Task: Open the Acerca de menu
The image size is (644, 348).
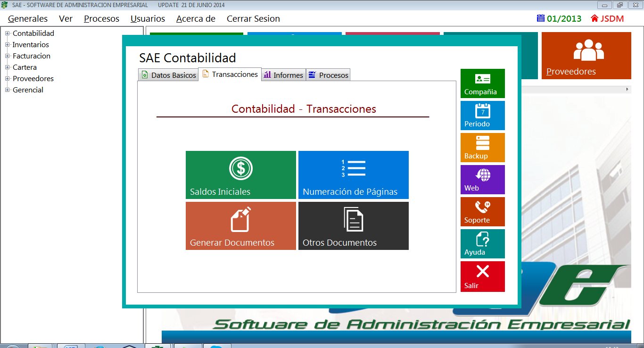Action: (196, 19)
